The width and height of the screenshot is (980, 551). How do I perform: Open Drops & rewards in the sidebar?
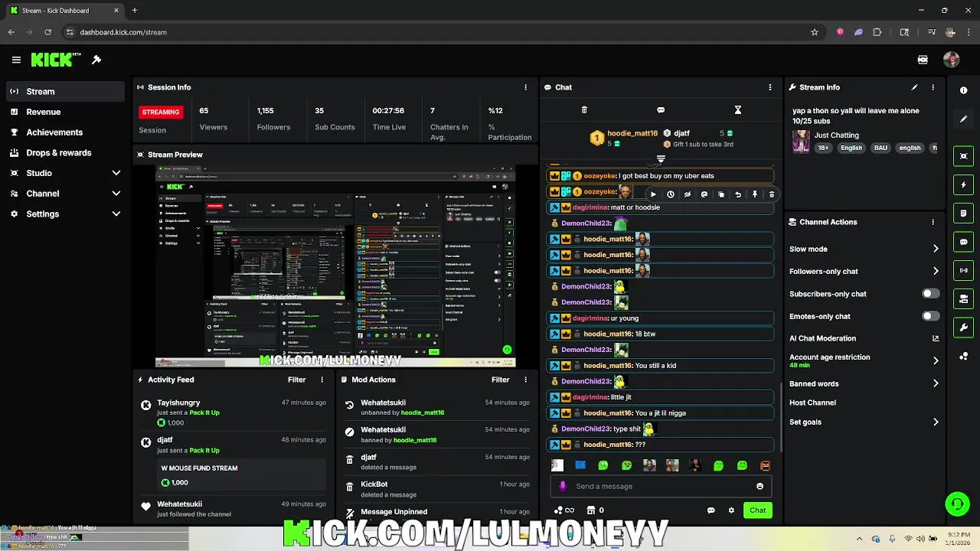tap(65, 153)
